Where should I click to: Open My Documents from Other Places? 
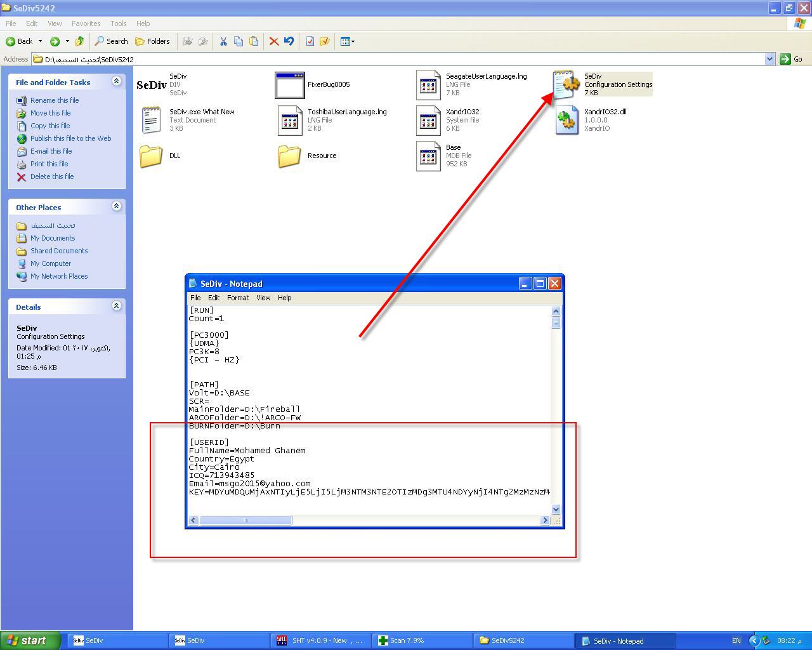(x=53, y=238)
